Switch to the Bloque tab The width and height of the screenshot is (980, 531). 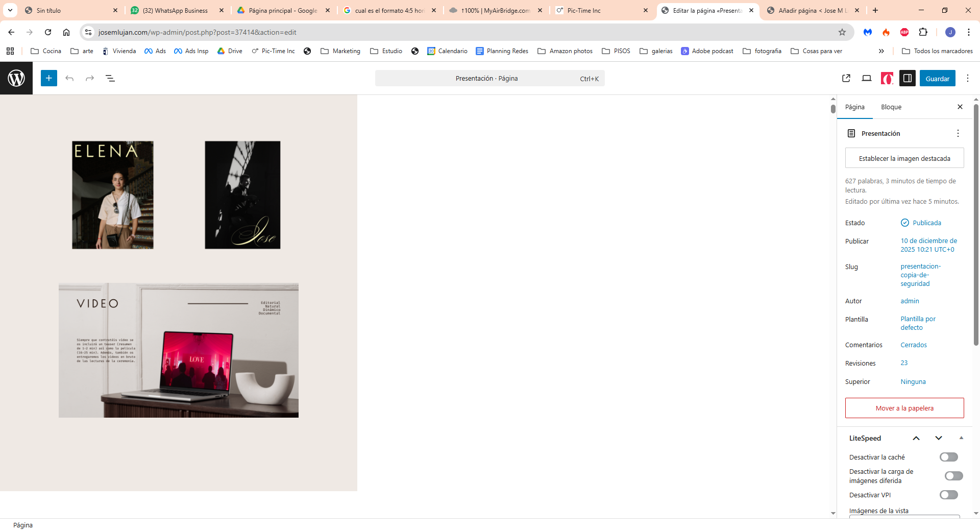891,107
